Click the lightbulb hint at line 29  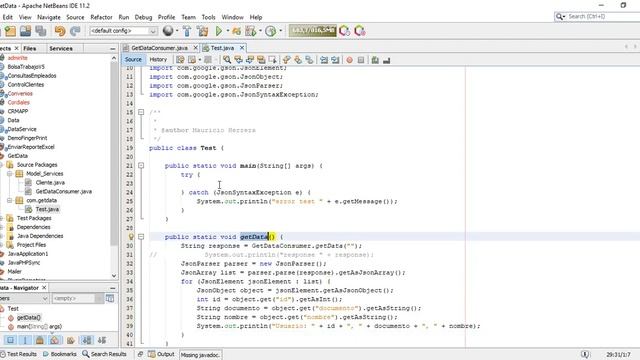(131, 236)
